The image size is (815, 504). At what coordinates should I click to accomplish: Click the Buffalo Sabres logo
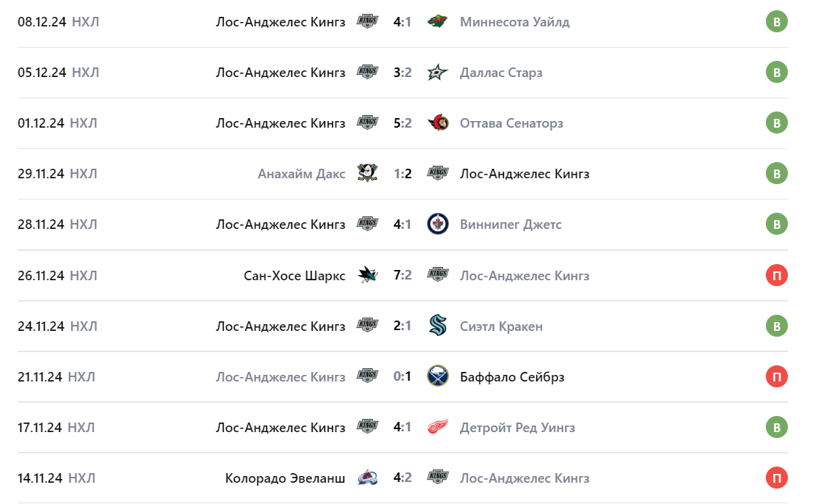coord(437,376)
